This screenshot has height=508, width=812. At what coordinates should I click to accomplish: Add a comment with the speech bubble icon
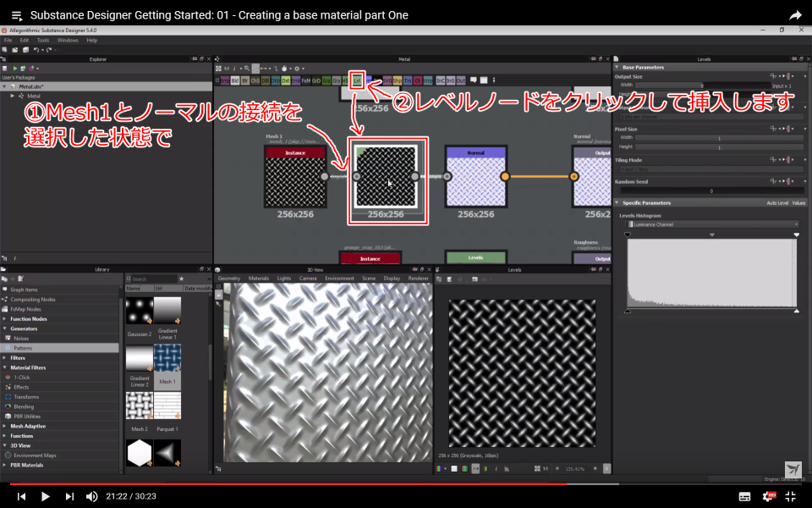[474, 80]
